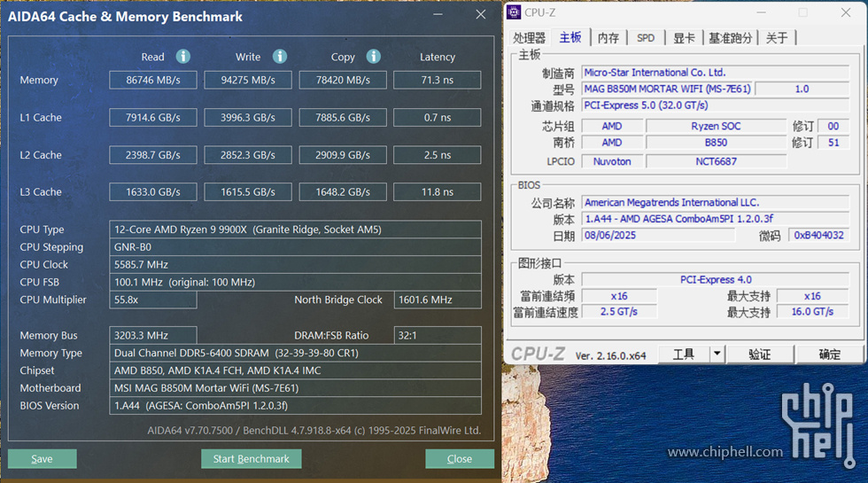Click the CPU Clock value 5585.7 MHz
868x483 pixels.
pyautogui.click(x=295, y=265)
